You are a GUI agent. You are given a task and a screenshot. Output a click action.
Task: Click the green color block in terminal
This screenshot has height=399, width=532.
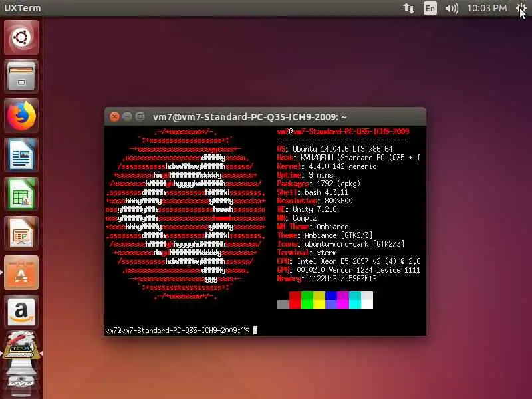click(x=307, y=300)
